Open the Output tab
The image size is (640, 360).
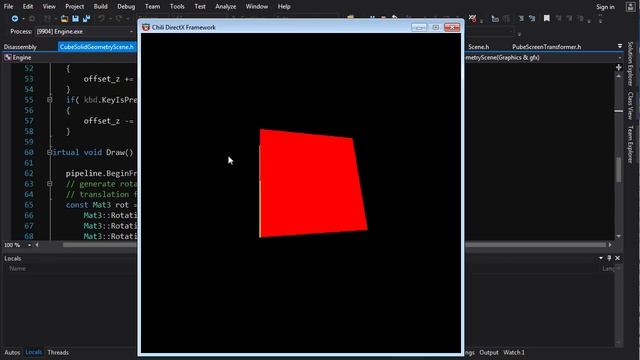point(489,352)
